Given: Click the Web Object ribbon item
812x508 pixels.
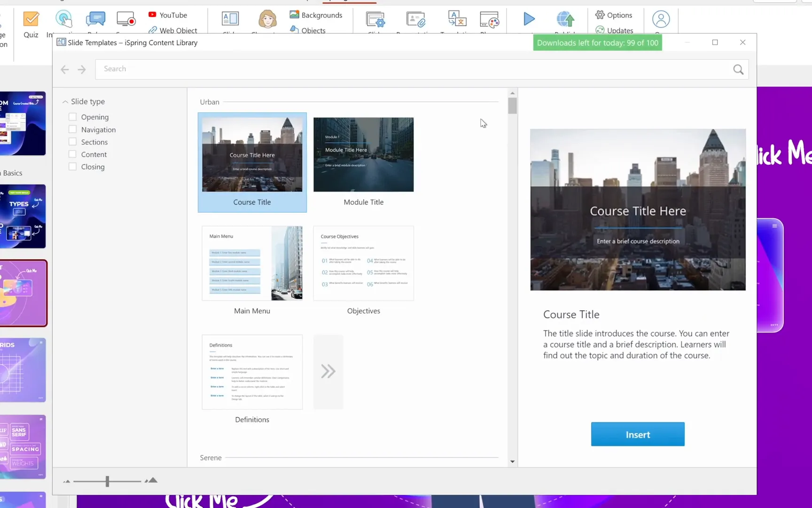Looking at the screenshot, I should pyautogui.click(x=172, y=30).
